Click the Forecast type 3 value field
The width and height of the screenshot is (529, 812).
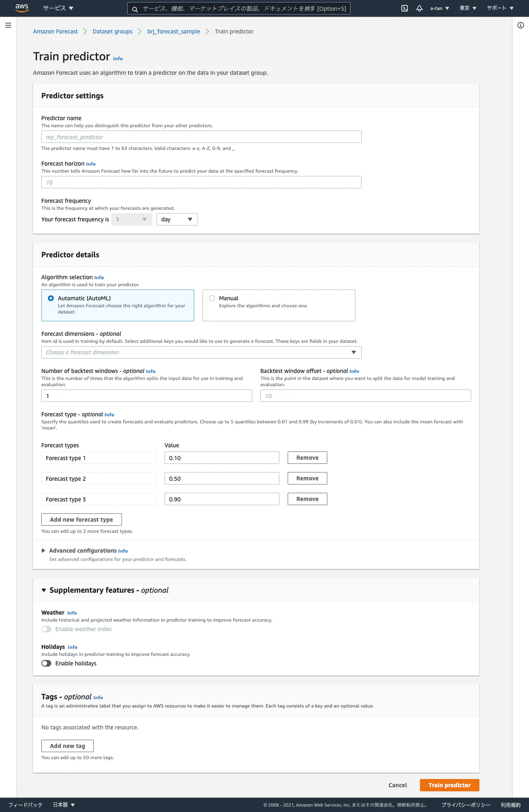[222, 499]
